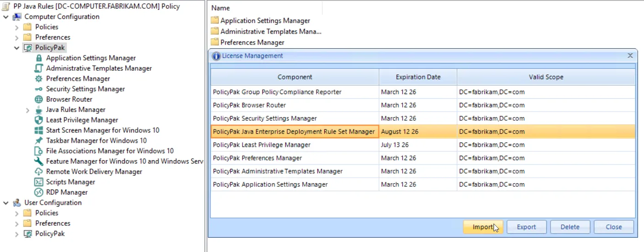Click the PolicyPak icon under User Configuration
Screen dimensions: 644x252
tap(28, 234)
